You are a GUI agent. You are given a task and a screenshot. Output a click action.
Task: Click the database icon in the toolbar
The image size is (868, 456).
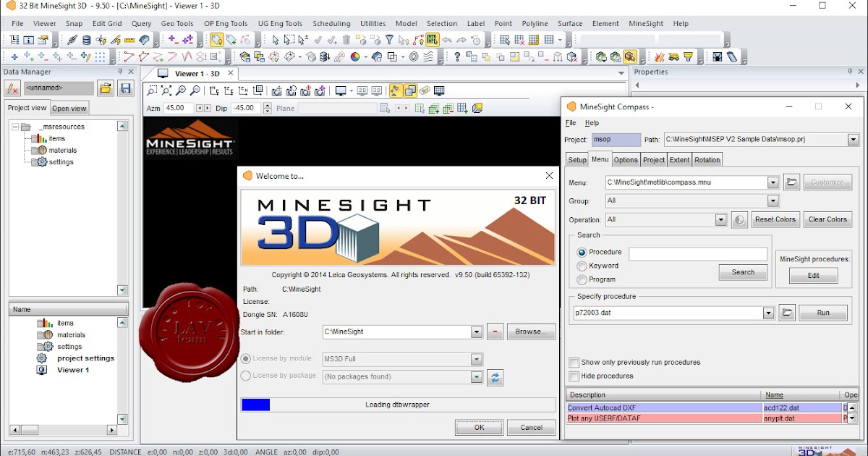pos(86,41)
